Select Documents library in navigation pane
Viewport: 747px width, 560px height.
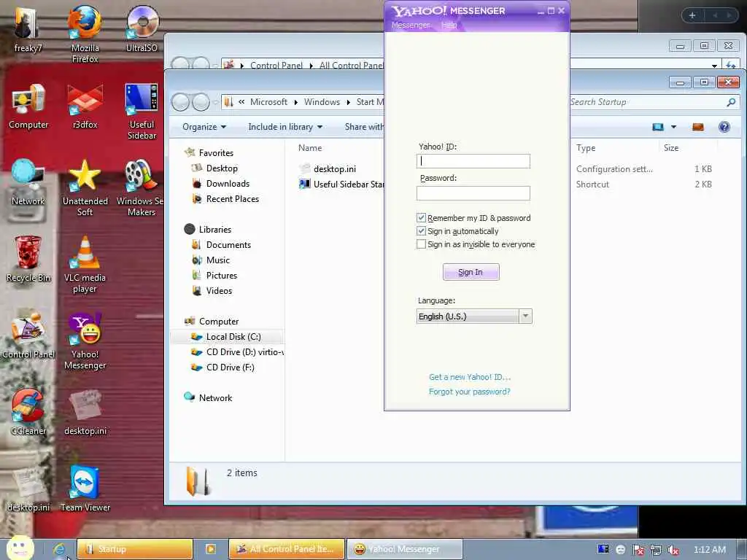228,244
